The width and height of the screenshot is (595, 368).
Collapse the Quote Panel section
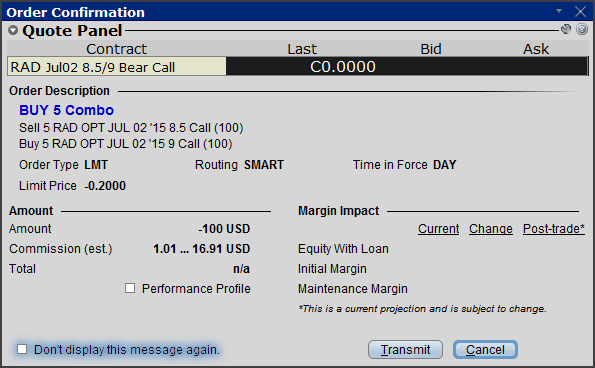point(13,30)
